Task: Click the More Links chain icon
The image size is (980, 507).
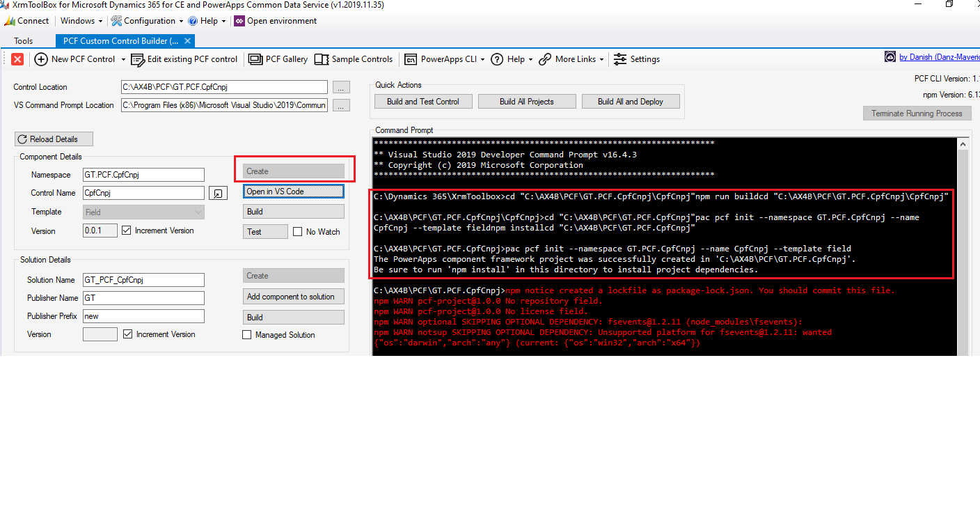Action: tap(545, 59)
